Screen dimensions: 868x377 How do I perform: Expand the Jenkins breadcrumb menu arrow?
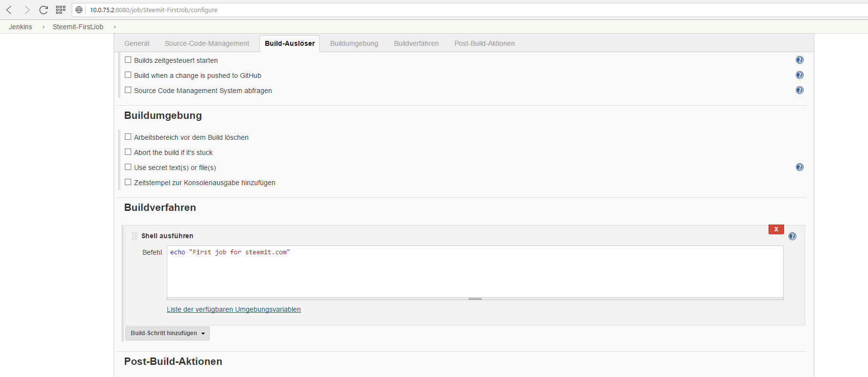click(x=43, y=27)
